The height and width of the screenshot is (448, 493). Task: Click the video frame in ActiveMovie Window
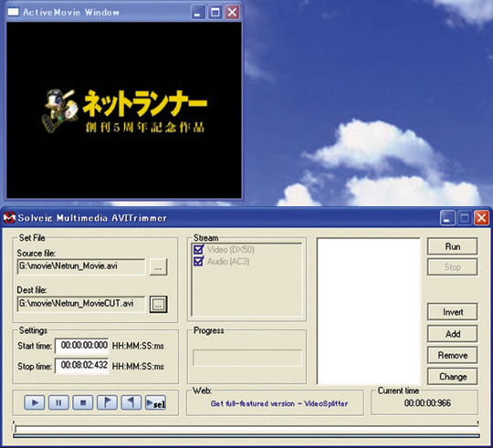[x=124, y=110]
